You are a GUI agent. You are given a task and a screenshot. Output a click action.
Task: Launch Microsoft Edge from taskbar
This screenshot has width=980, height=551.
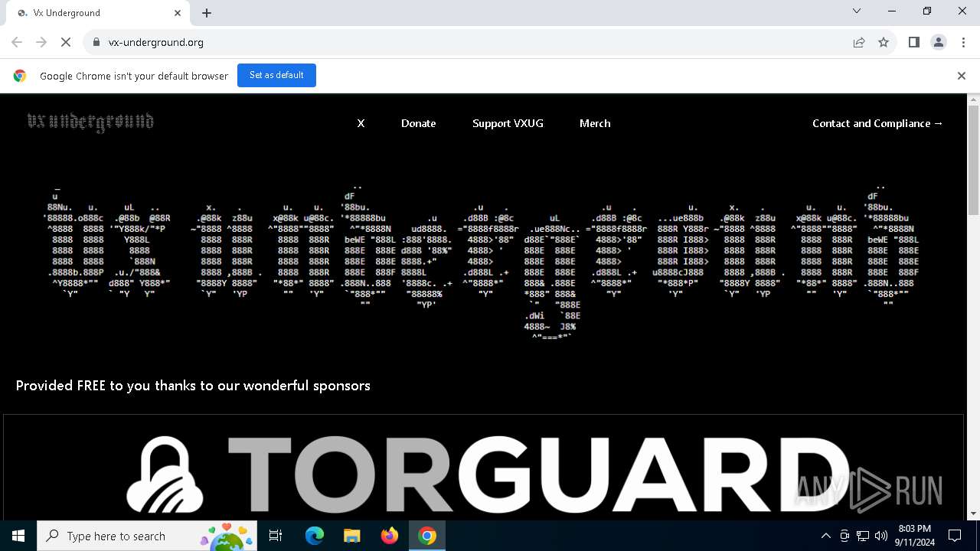pos(315,536)
